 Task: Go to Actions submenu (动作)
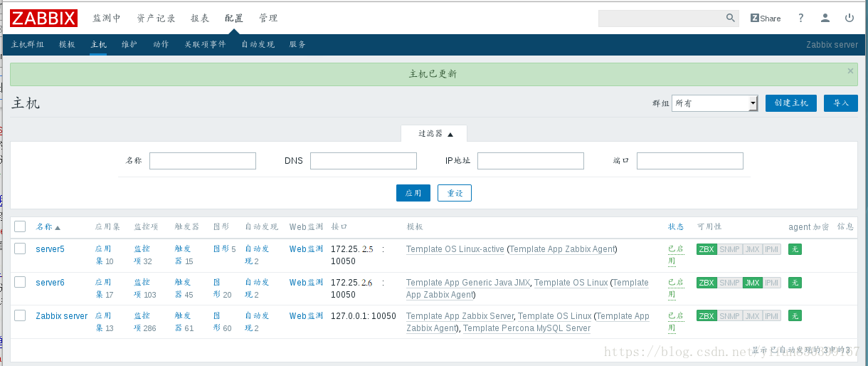coord(161,44)
